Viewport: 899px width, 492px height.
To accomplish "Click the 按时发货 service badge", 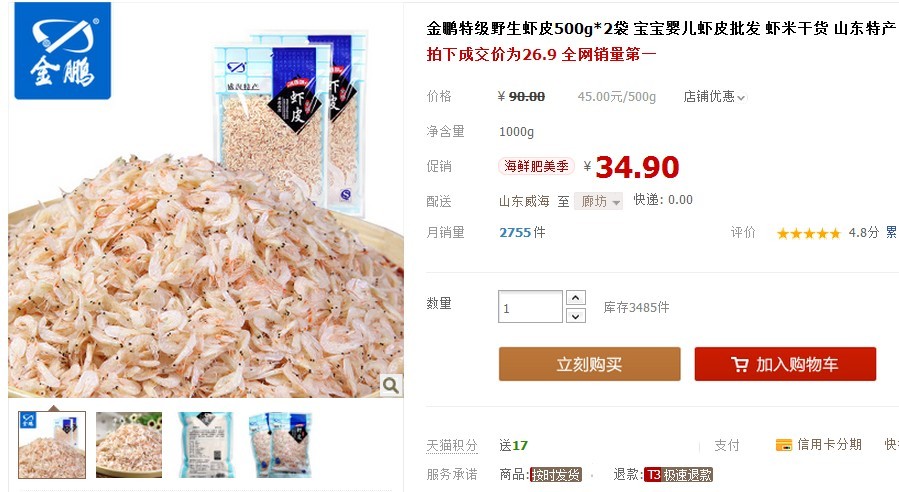I will coord(556,475).
